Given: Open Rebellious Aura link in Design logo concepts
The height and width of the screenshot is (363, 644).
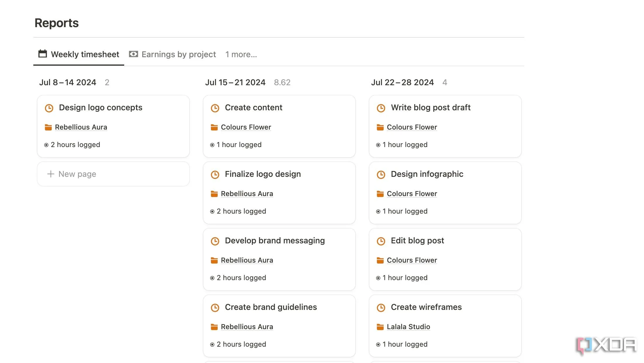Looking at the screenshot, I should point(81,127).
